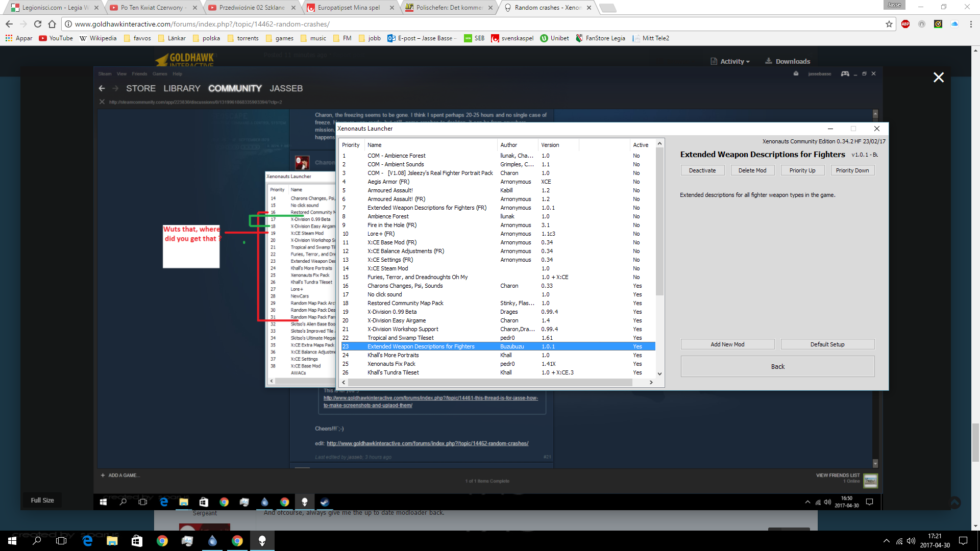Open File Explorer from the taskbar
This screenshot has height=551, width=980.
tap(112, 541)
